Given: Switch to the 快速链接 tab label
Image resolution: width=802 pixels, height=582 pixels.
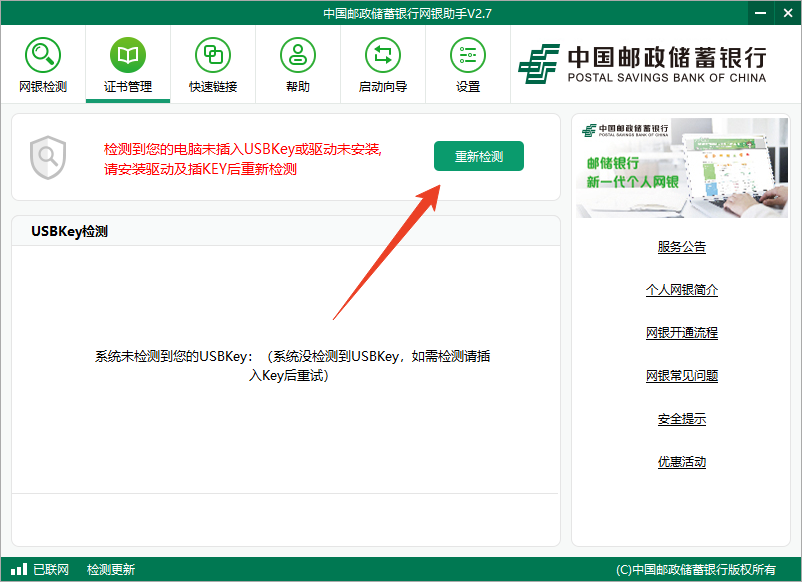Looking at the screenshot, I should [213, 87].
